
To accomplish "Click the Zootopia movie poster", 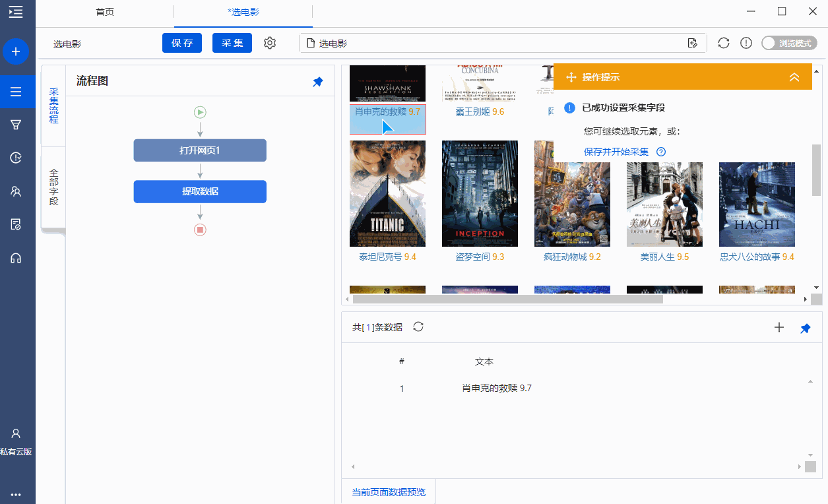I will [x=572, y=193].
